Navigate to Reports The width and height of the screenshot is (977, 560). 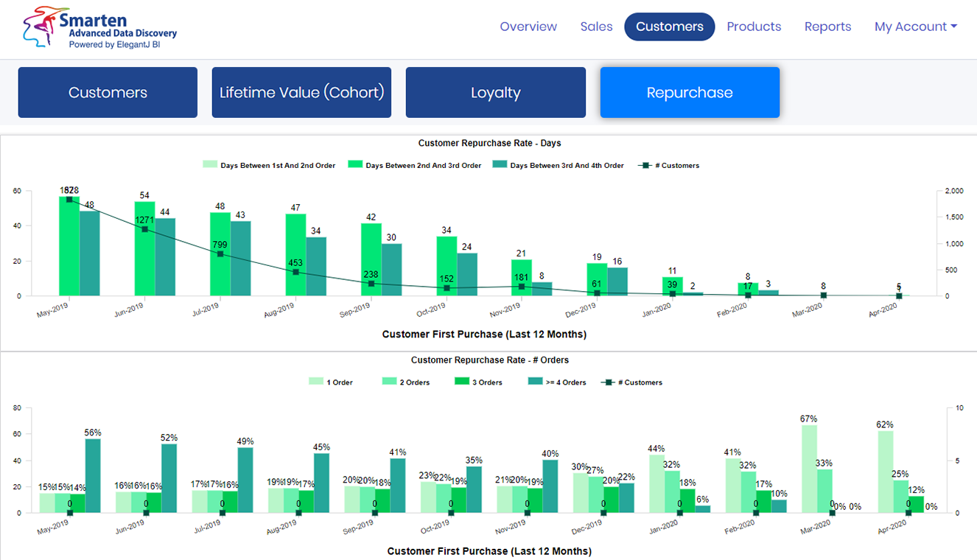[x=827, y=27]
